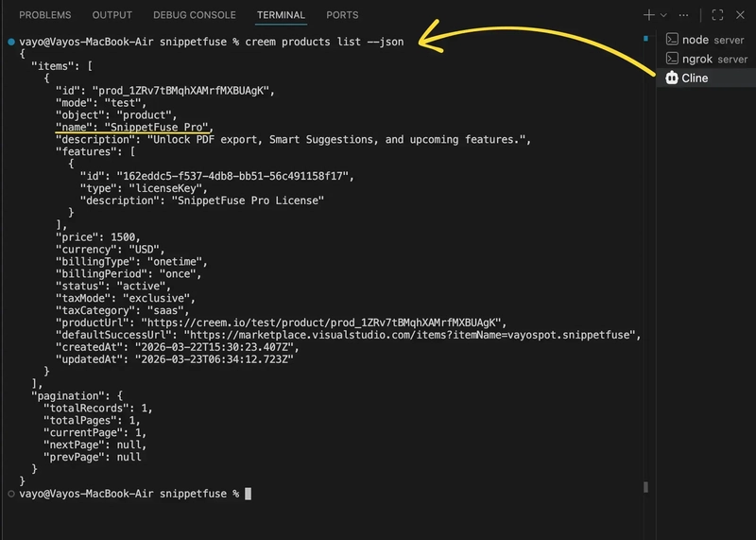
Task: Select the node server terminal
Action: tap(706, 40)
